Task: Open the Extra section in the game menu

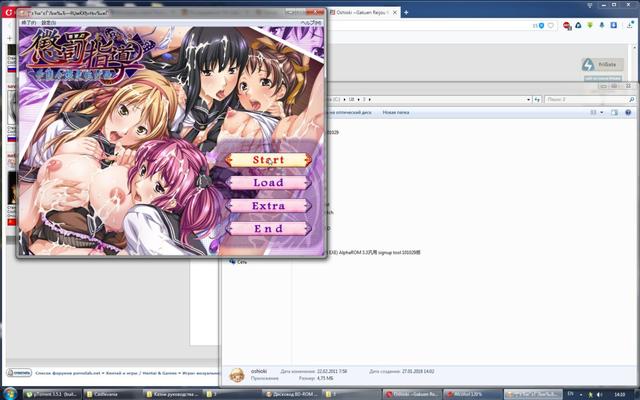Action: point(268,206)
